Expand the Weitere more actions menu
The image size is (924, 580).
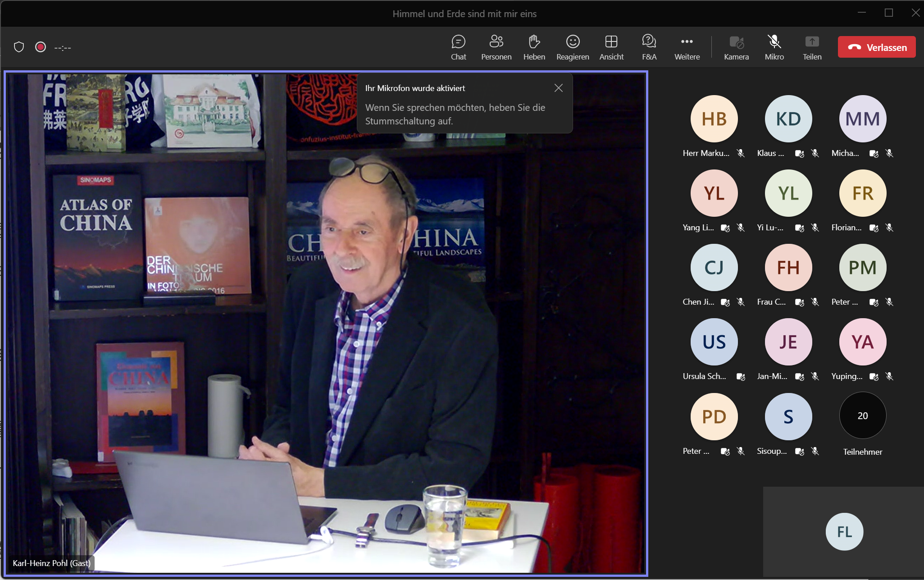pos(687,47)
